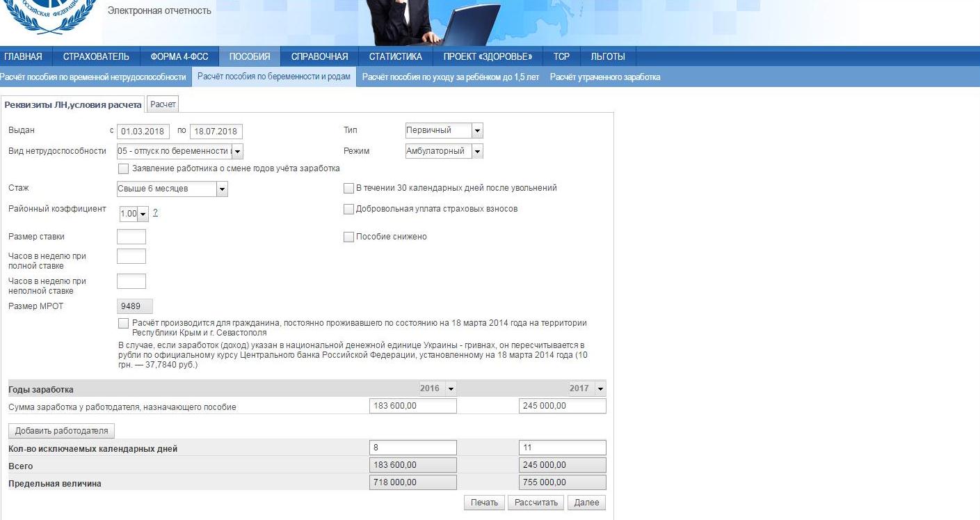Open the Режим dropdown showing Амбулаторный

[x=444, y=151]
